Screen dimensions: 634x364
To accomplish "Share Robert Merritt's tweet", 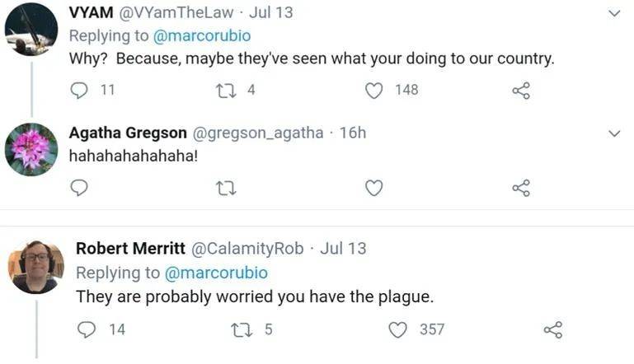I will tap(553, 329).
